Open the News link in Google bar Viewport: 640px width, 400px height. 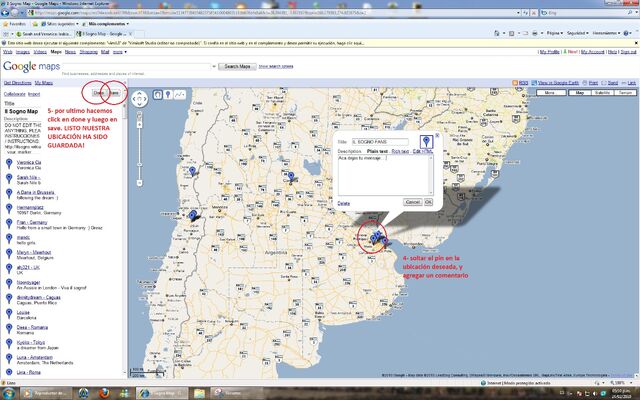pos(70,52)
